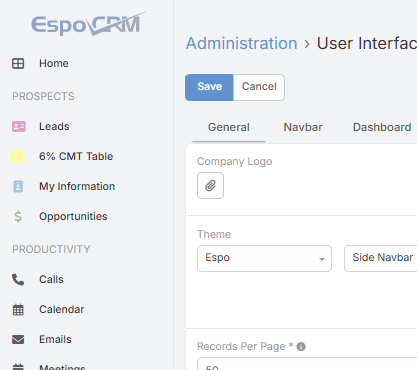The image size is (417, 370).
Task: Open Home in the sidebar
Action: (54, 63)
